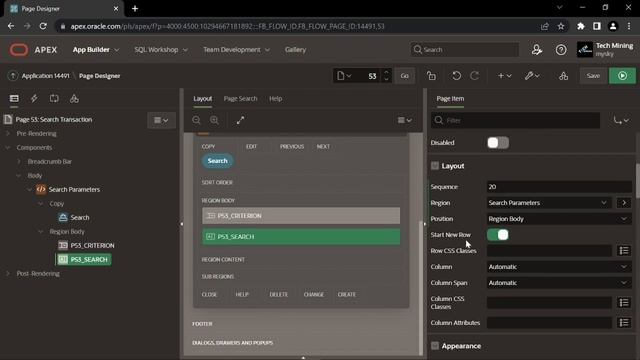
Task: Switch to the Page Search tab
Action: pos(240,98)
